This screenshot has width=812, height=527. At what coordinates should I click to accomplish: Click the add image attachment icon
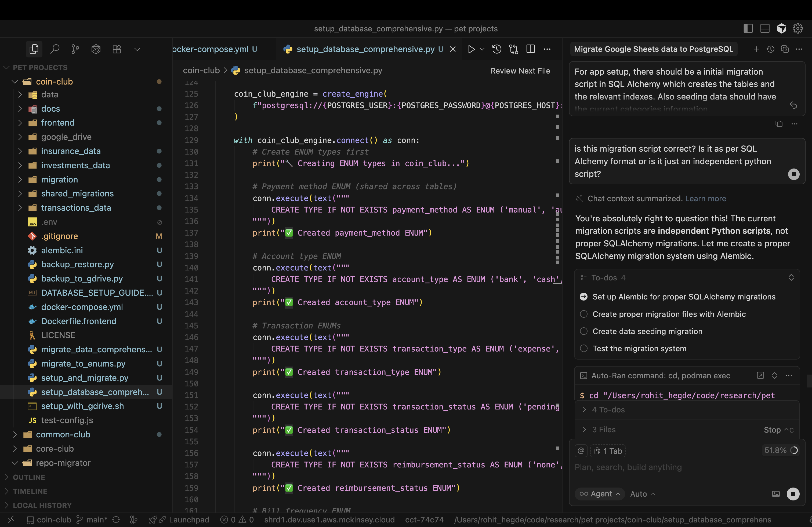coord(775,494)
